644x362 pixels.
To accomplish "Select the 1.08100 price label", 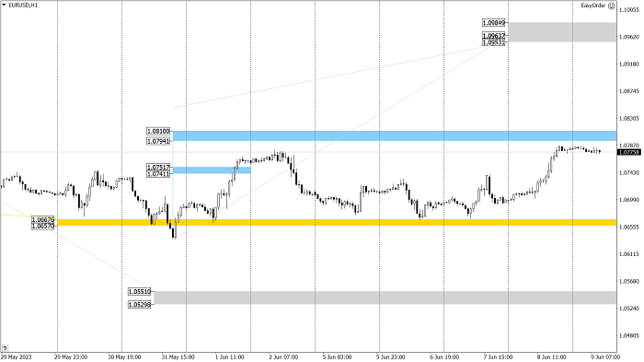I will (x=158, y=131).
